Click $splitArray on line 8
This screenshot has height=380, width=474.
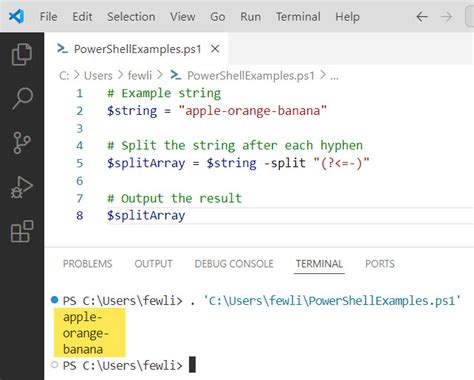[146, 215]
